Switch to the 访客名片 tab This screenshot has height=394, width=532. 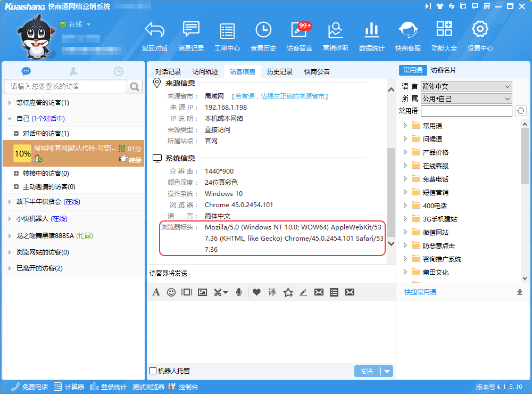[x=443, y=70]
